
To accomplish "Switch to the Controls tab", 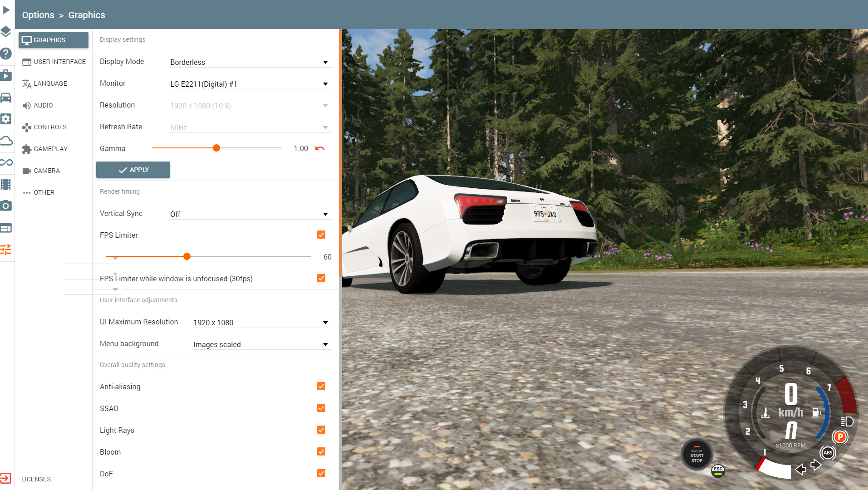I will 54,127.
